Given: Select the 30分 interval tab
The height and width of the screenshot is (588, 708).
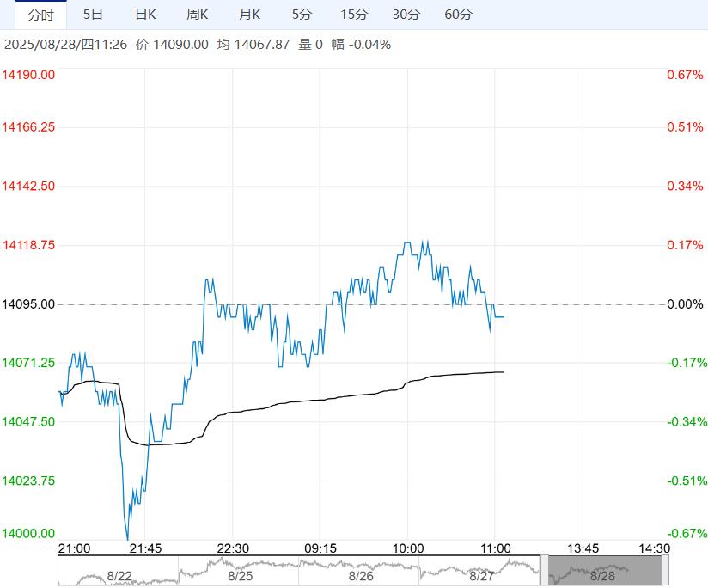Looking at the screenshot, I should pos(406,15).
